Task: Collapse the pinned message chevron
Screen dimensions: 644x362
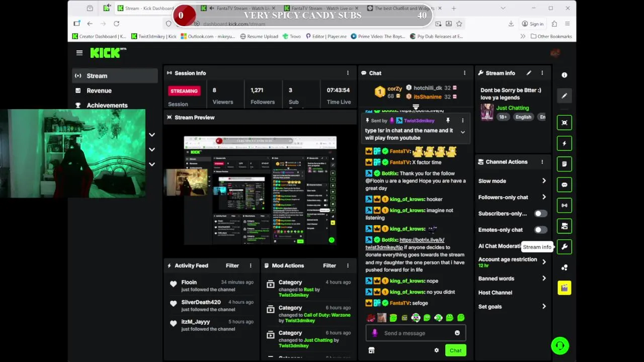Action: [x=462, y=132]
